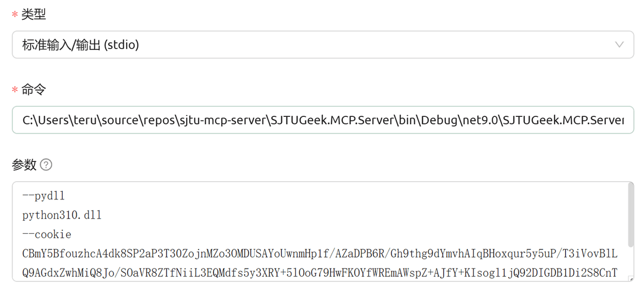Place cursor on python310.dll argument line
Image resolution: width=644 pixels, height=291 pixels.
point(62,215)
